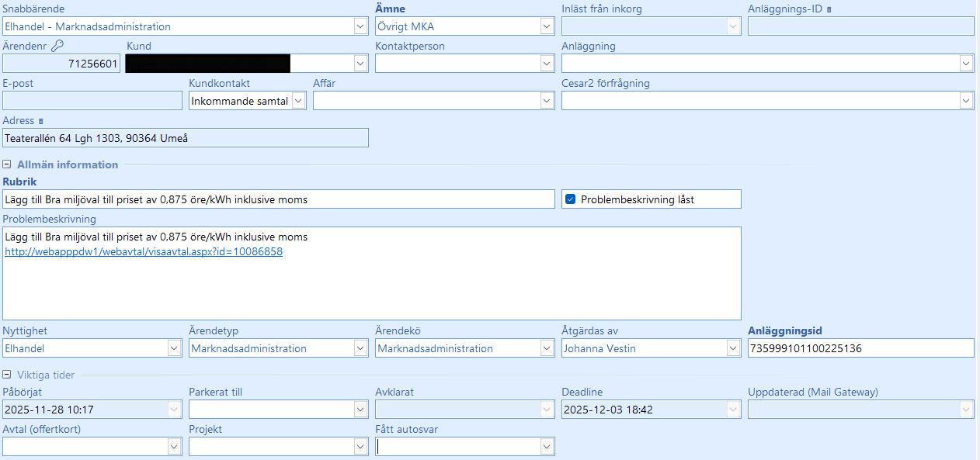Viewport: 980px width, 460px height.
Task: Click the small icon next to Adress
Action: click(41, 121)
